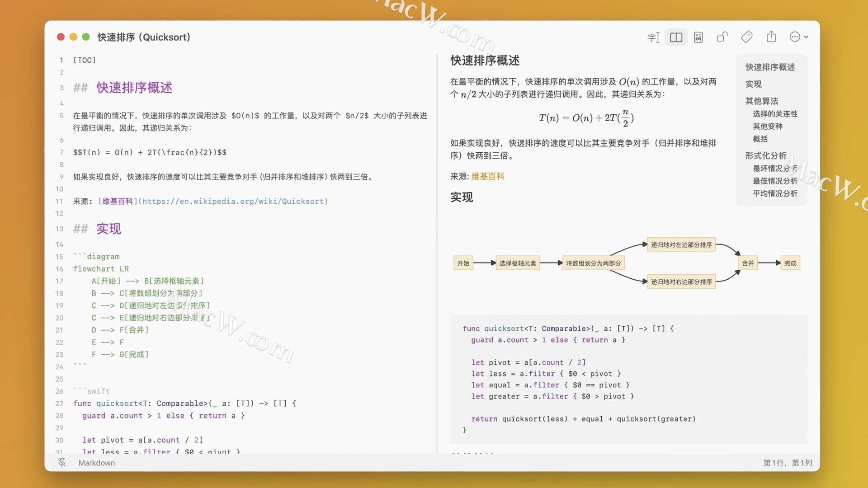Click the 递归地对右边部分排序 flowchart node

click(x=681, y=282)
